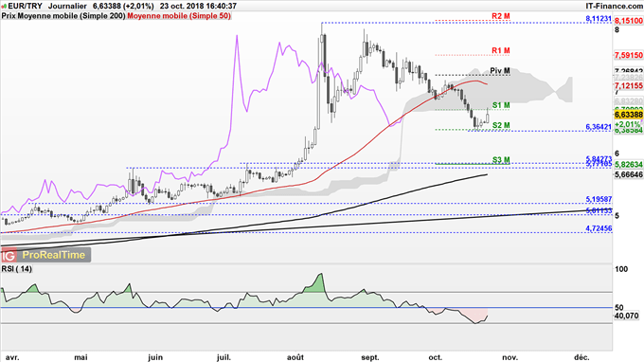Click the red 7,59150 price tag
The width and height of the screenshot is (644, 362).
coord(629,55)
